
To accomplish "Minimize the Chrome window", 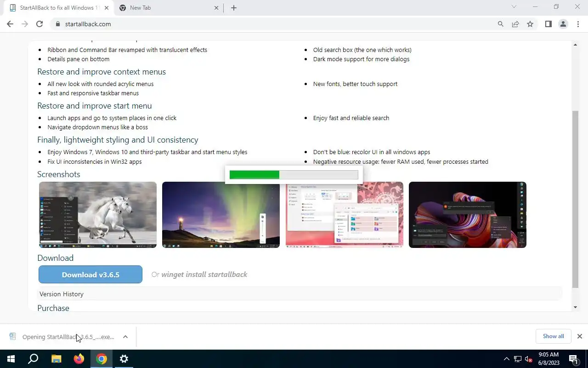I will point(535,7).
